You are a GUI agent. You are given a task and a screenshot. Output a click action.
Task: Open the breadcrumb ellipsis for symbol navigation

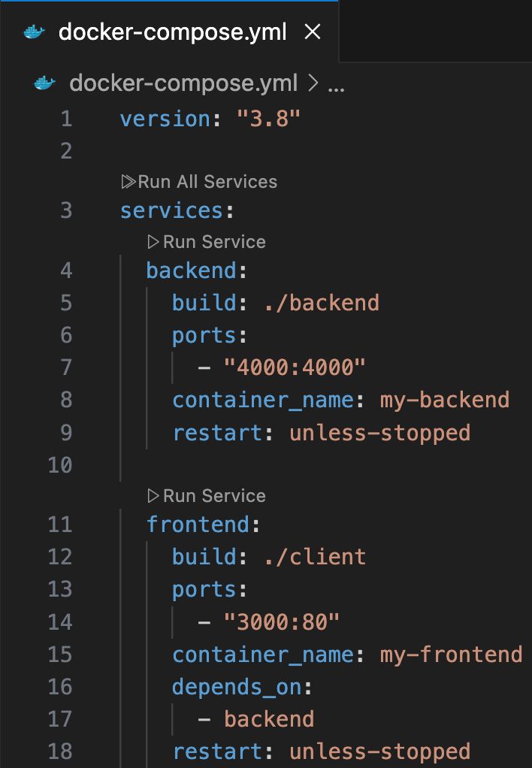pyautogui.click(x=335, y=84)
